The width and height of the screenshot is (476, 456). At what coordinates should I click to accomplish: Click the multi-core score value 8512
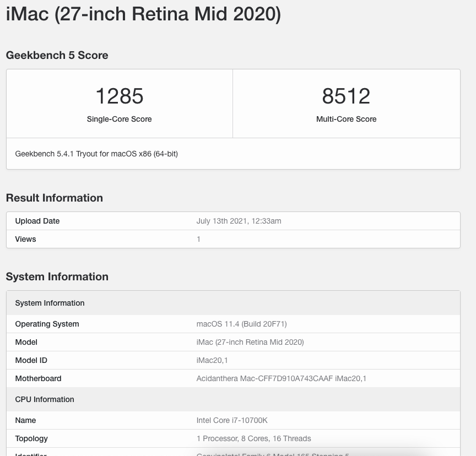point(346,96)
